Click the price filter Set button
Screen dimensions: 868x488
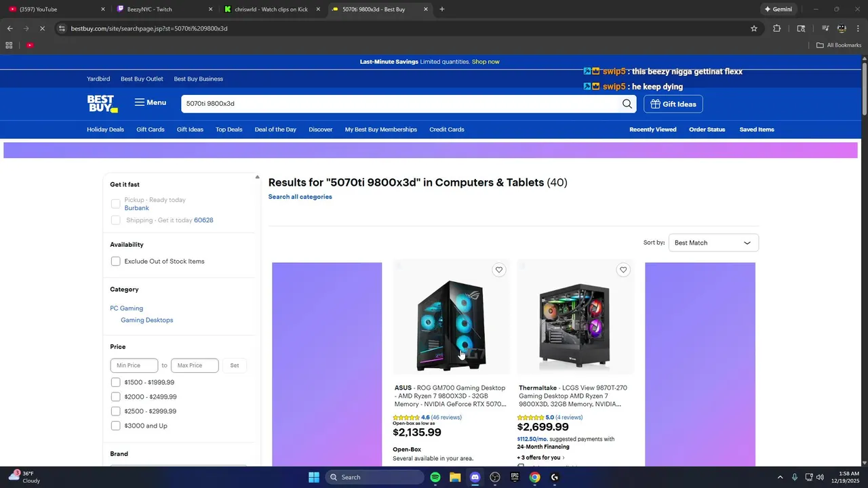[235, 365]
